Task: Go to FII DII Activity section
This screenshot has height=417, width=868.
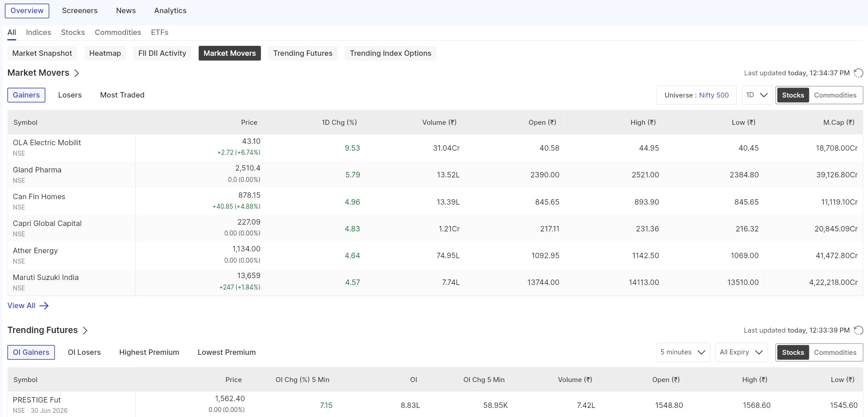Action: (x=162, y=53)
